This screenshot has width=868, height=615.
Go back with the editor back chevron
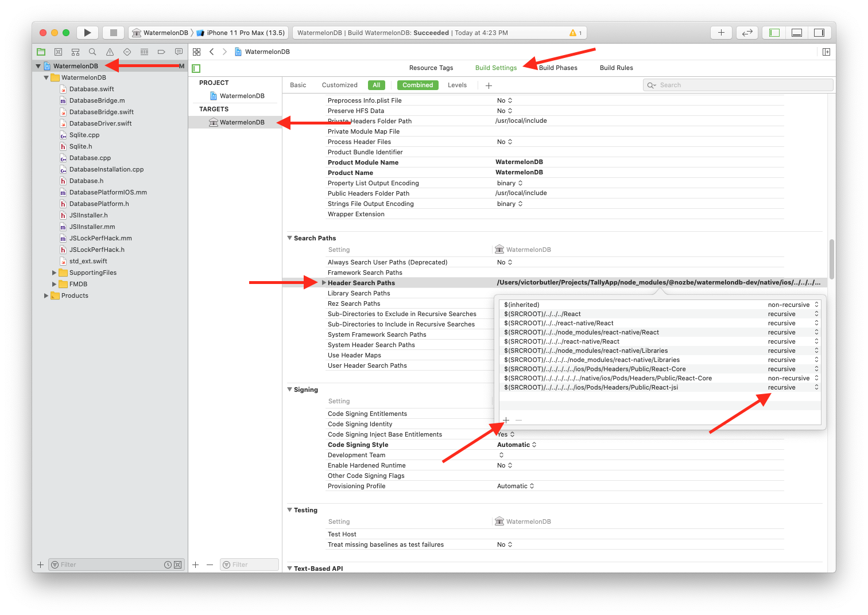(x=212, y=52)
